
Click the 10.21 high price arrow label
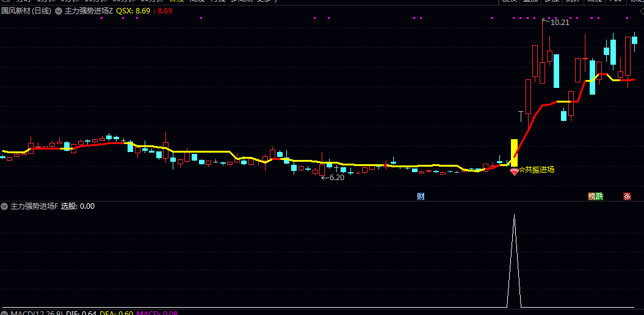point(559,23)
